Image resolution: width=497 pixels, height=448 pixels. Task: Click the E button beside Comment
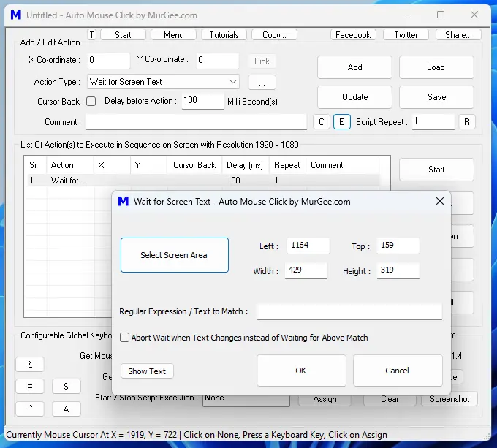pyautogui.click(x=342, y=122)
